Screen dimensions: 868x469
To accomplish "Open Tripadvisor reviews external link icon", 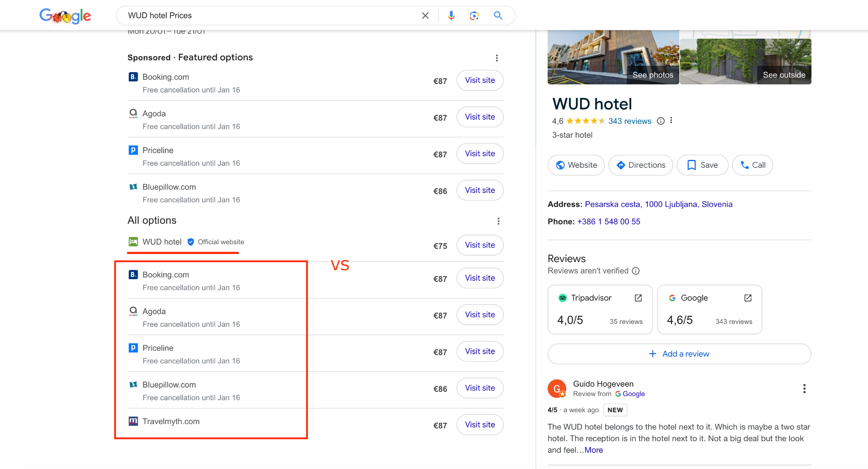I will pos(638,298).
